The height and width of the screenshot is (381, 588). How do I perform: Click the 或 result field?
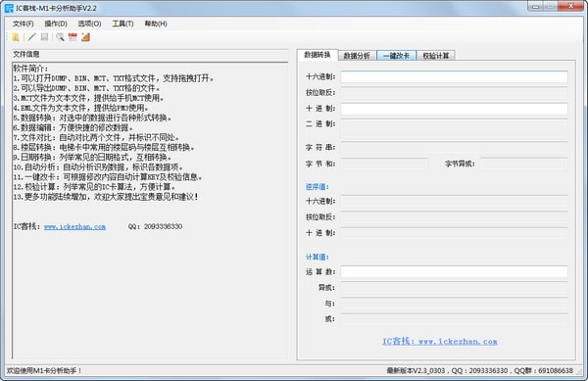pyautogui.click(x=454, y=319)
